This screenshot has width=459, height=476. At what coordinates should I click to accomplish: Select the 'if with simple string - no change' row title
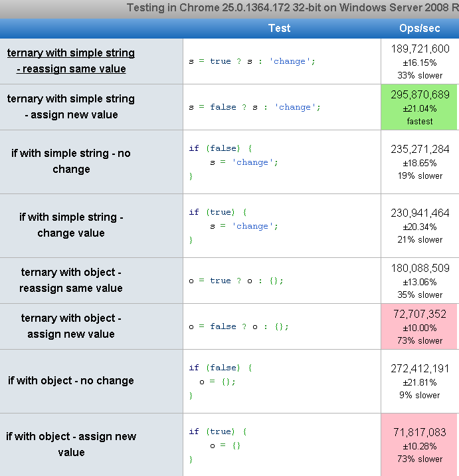(71, 162)
